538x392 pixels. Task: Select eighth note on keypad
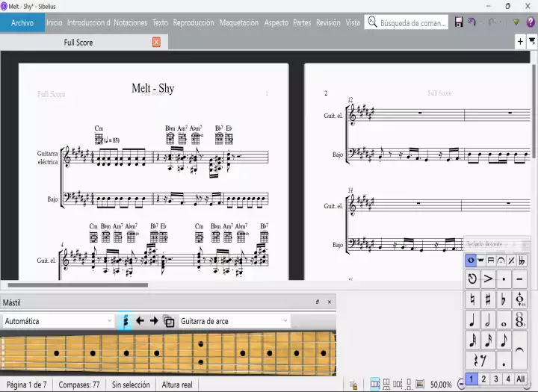[504, 340]
